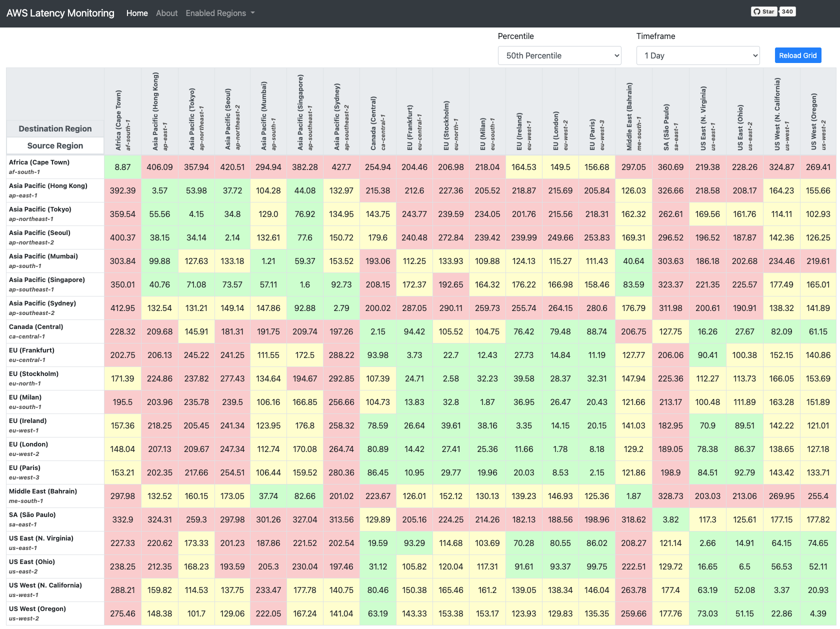Screen dimensions: 840x629
Task: Click the Source Region header cell
Action: coord(55,145)
